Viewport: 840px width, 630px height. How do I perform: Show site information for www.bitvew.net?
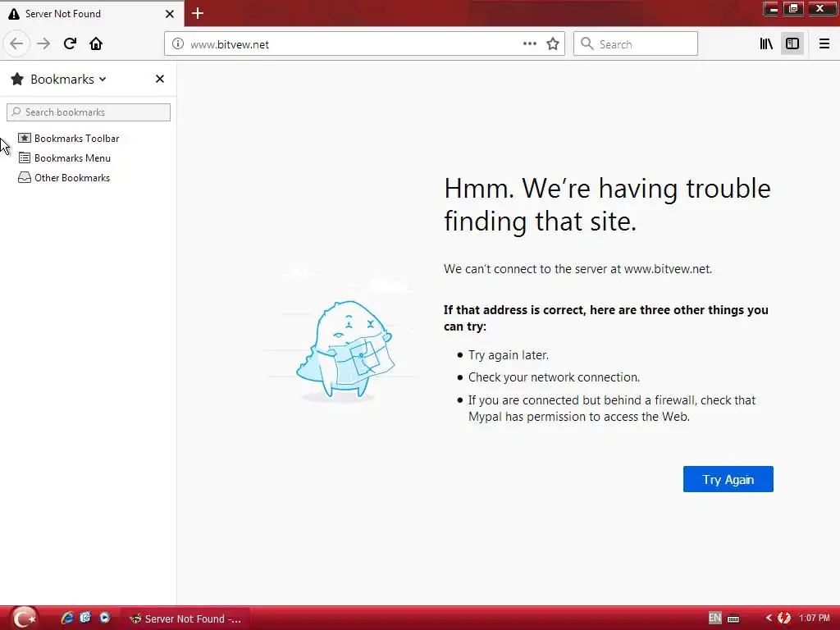point(178,44)
